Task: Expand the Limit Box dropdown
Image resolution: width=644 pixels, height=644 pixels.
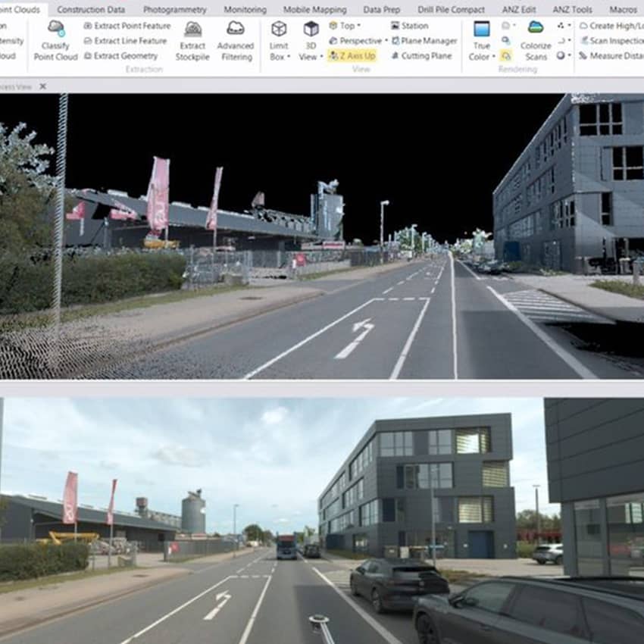Action: click(279, 57)
